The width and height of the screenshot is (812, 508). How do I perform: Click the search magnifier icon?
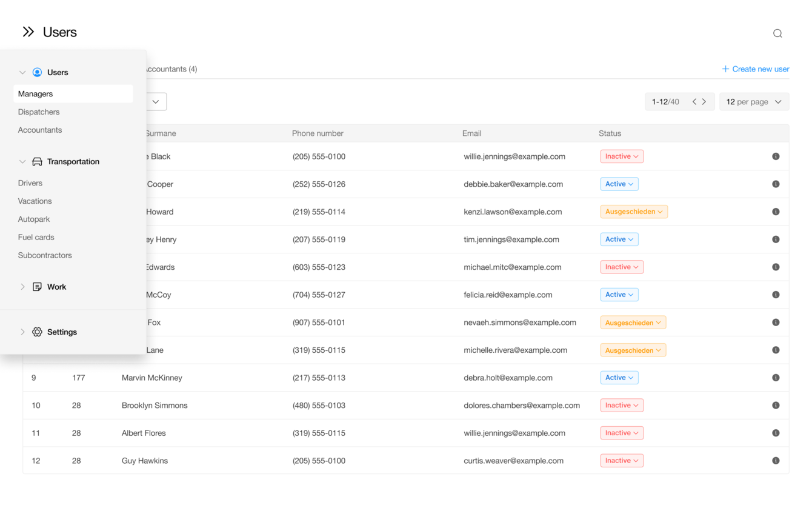click(777, 33)
